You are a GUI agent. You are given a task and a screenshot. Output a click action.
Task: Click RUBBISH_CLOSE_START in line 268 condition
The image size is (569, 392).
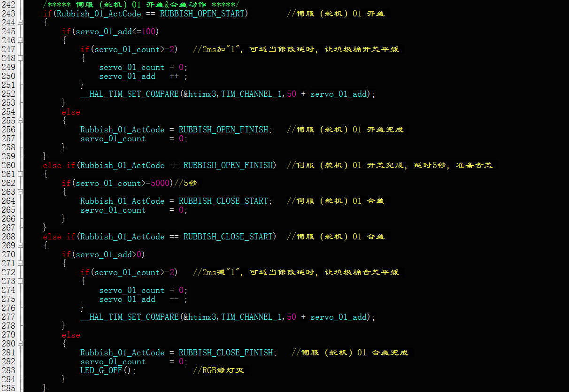228,237
